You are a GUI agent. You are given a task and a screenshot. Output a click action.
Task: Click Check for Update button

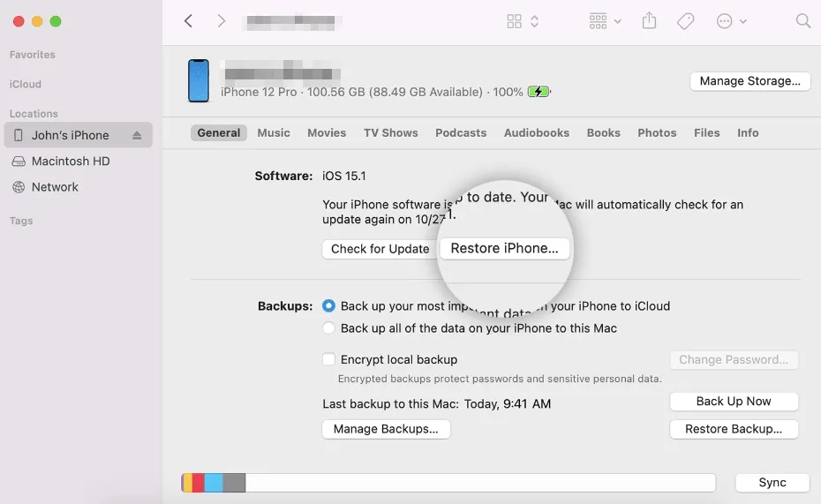click(x=380, y=249)
